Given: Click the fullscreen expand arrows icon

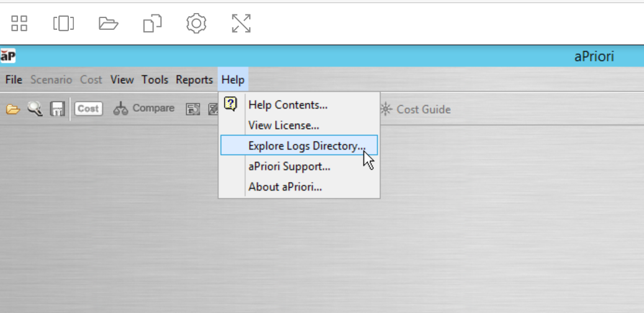Looking at the screenshot, I should click(x=241, y=23).
